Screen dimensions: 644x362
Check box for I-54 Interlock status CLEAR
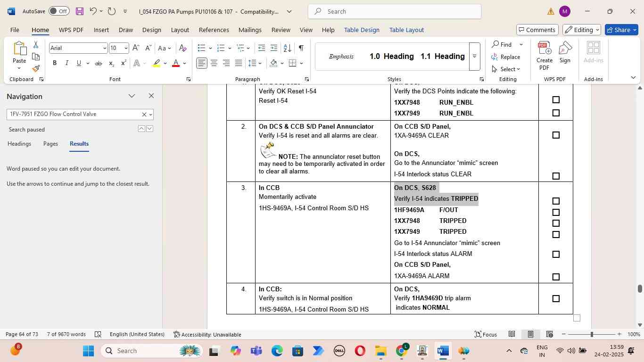tap(556, 176)
